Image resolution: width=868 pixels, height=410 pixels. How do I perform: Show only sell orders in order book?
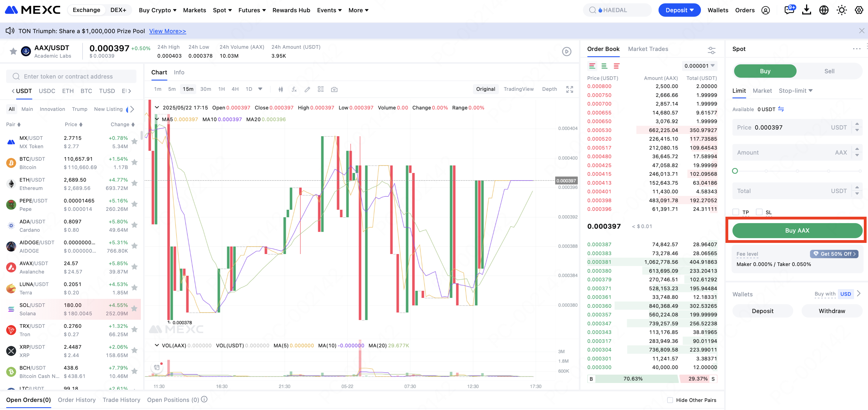[x=616, y=66]
